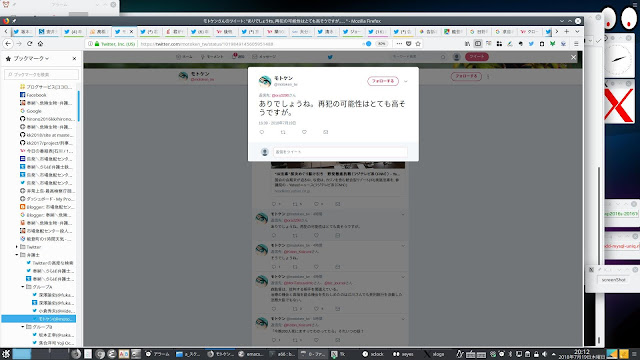Click the 80% zoom level indicator
640x360 pixels.
click(381, 44)
